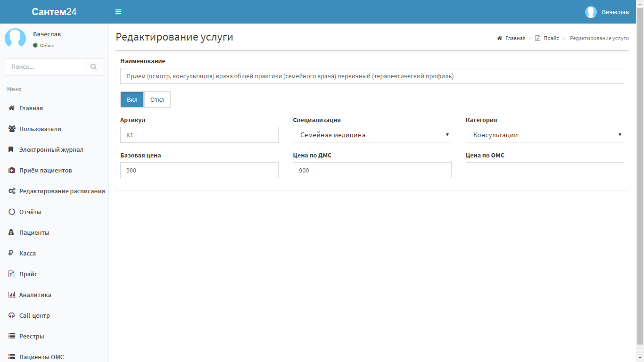Click the ruble icon beside Касса
The width and height of the screenshot is (644, 362).
(11, 253)
